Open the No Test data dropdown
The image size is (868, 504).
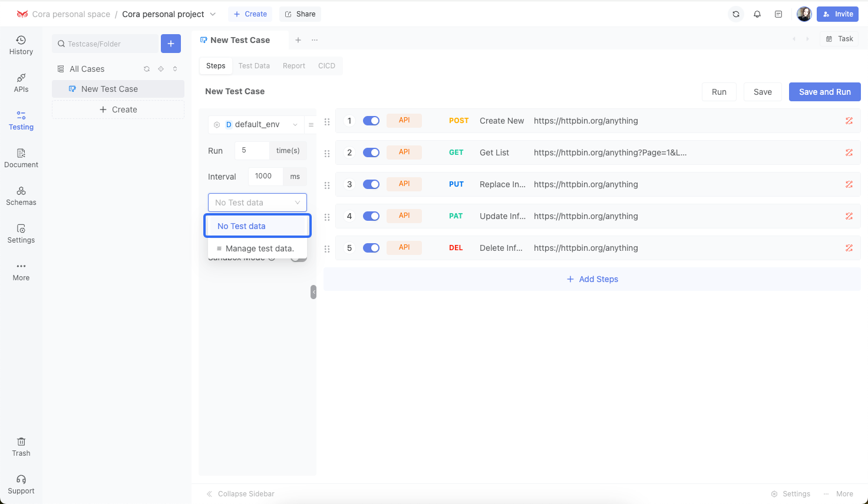point(258,203)
